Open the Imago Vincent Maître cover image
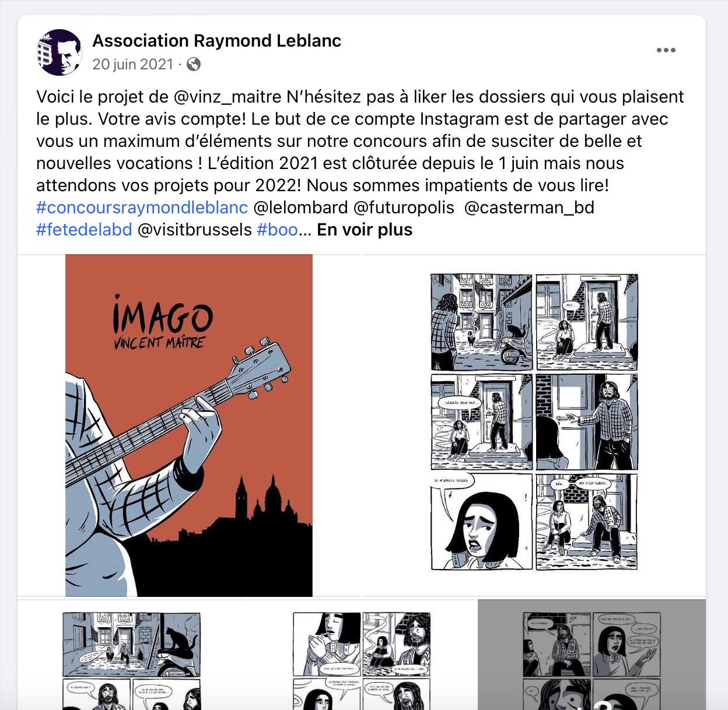This screenshot has width=728, height=710. 189,426
